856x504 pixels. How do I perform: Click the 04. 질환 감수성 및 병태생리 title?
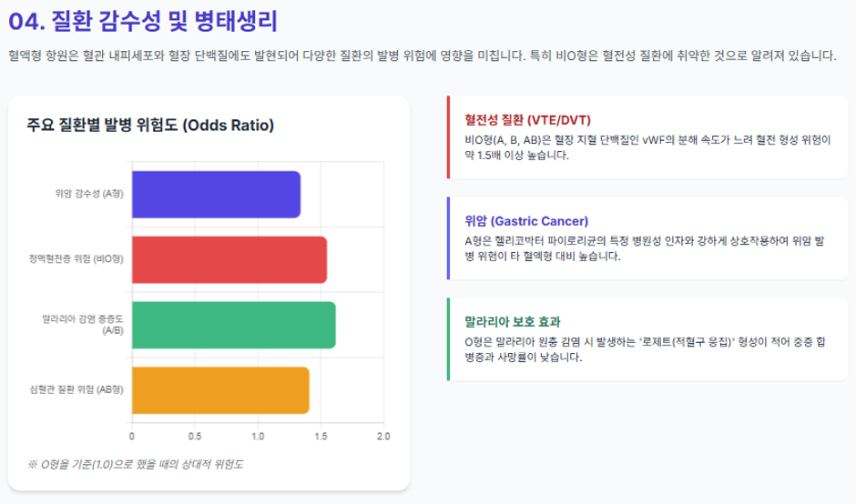pyautogui.click(x=143, y=21)
